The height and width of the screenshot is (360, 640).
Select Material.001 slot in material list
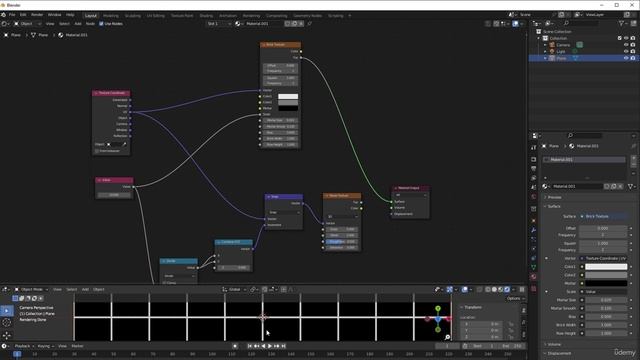point(584,160)
